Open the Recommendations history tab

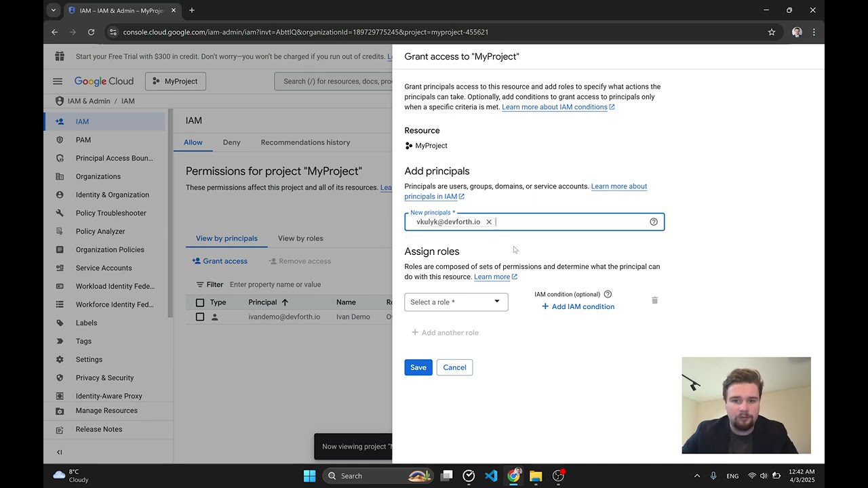(x=305, y=142)
